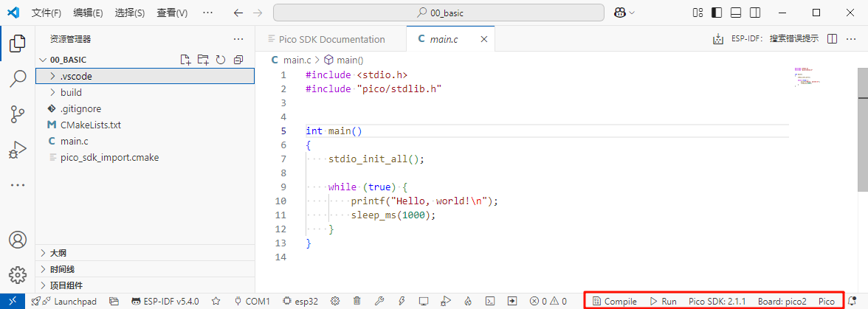The width and height of the screenshot is (868, 309).
Task: Click the code minimap preview
Action: 807,77
